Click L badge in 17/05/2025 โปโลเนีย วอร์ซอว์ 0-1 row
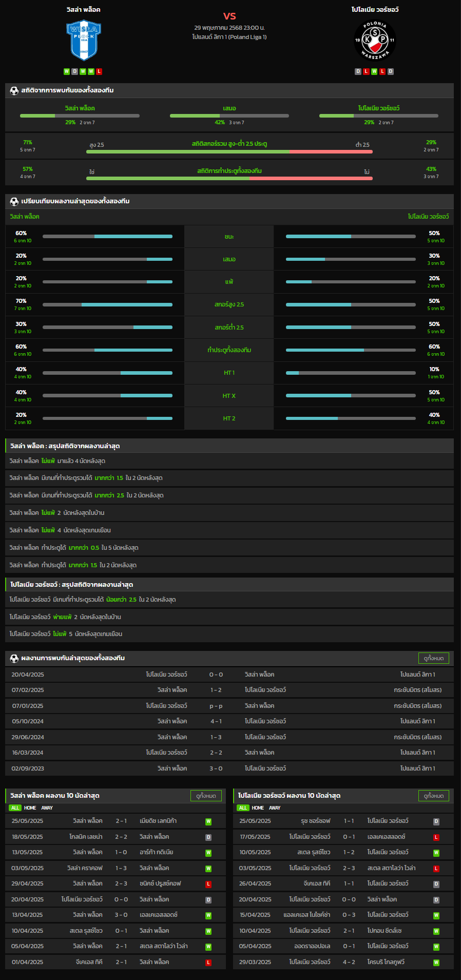This screenshot has height=980, width=461. pos(436,837)
